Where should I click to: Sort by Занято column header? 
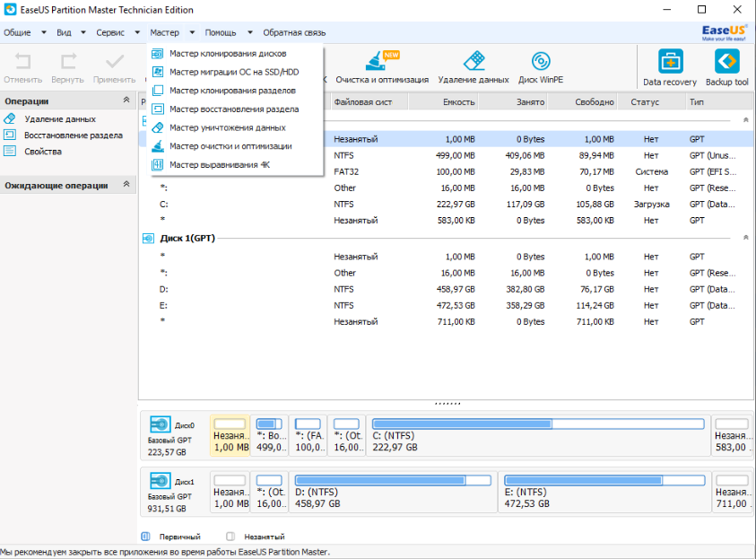click(513, 102)
